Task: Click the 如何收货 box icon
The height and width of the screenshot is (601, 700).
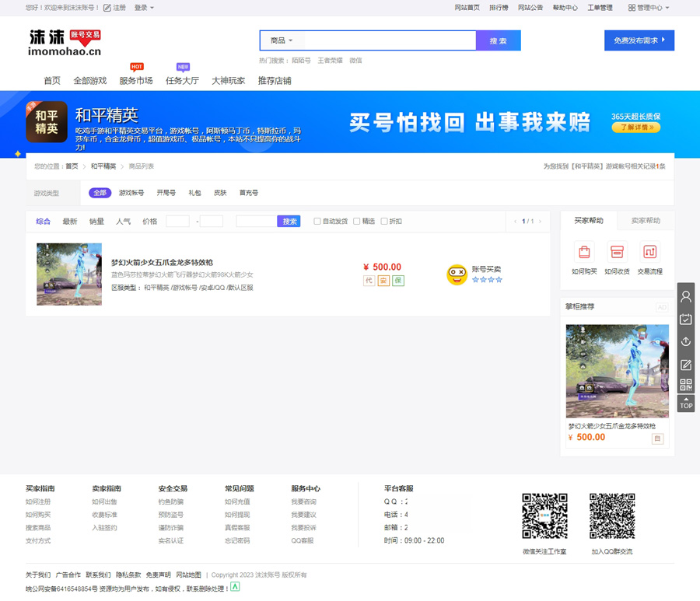Action: tap(617, 252)
